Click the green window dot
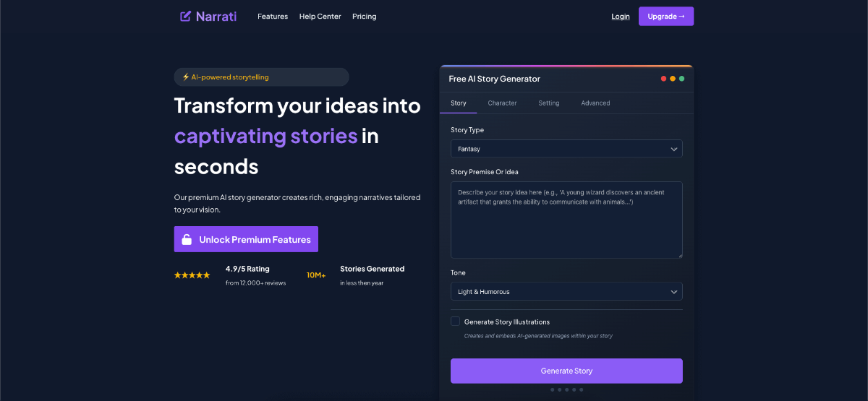 (681, 79)
